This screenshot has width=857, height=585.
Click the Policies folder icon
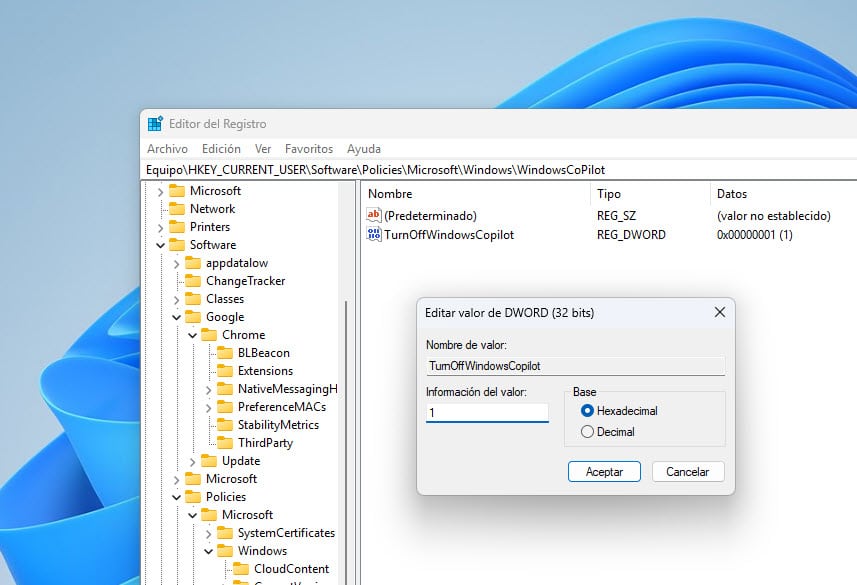tap(193, 496)
